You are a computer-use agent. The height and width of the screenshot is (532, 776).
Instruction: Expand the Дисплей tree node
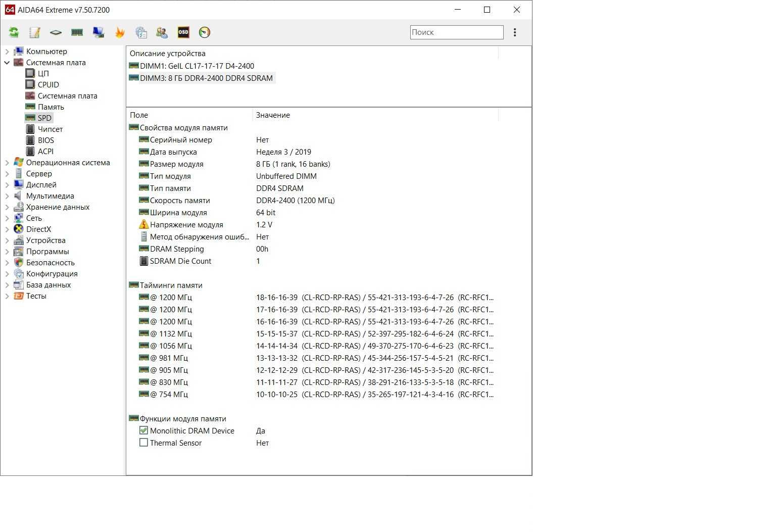click(7, 185)
